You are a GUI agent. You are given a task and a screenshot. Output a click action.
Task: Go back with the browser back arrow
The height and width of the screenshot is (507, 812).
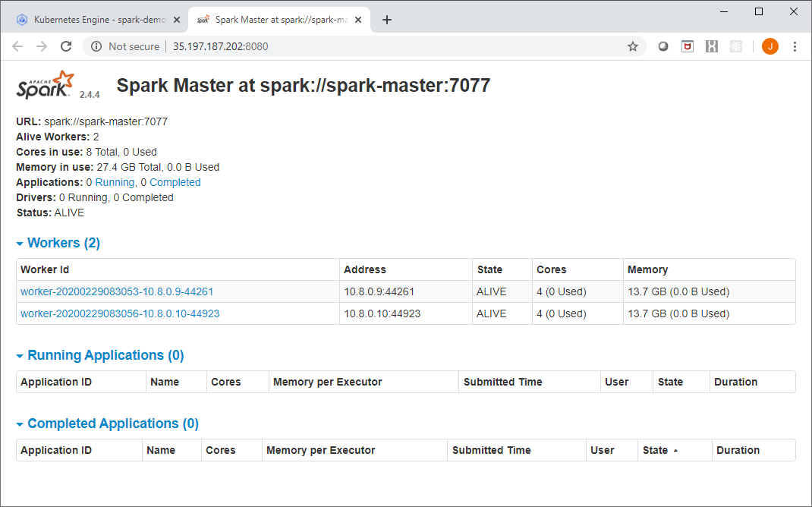17,46
